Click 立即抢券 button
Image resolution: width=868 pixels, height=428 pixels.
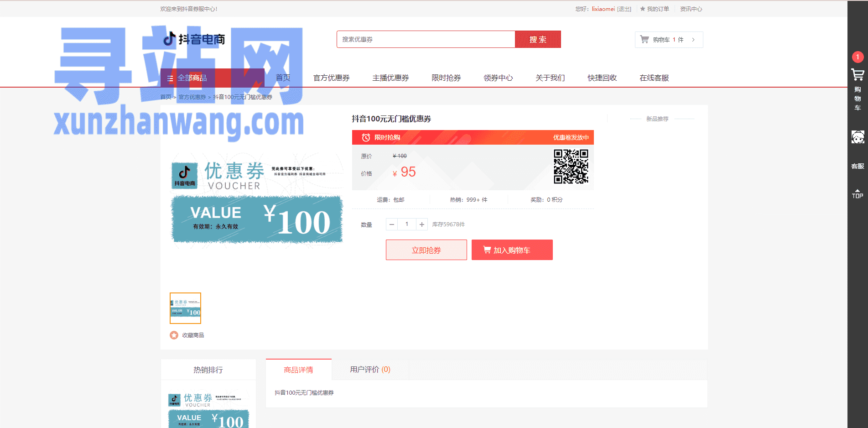point(426,250)
